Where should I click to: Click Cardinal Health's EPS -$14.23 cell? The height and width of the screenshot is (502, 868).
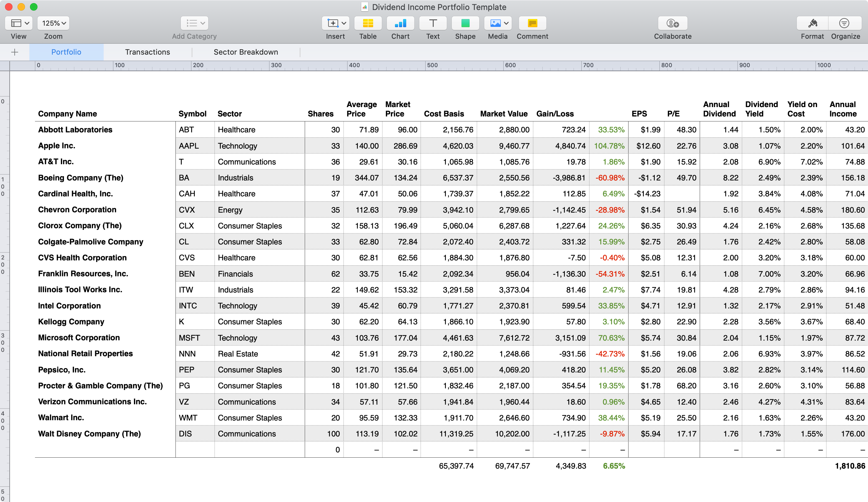click(646, 194)
